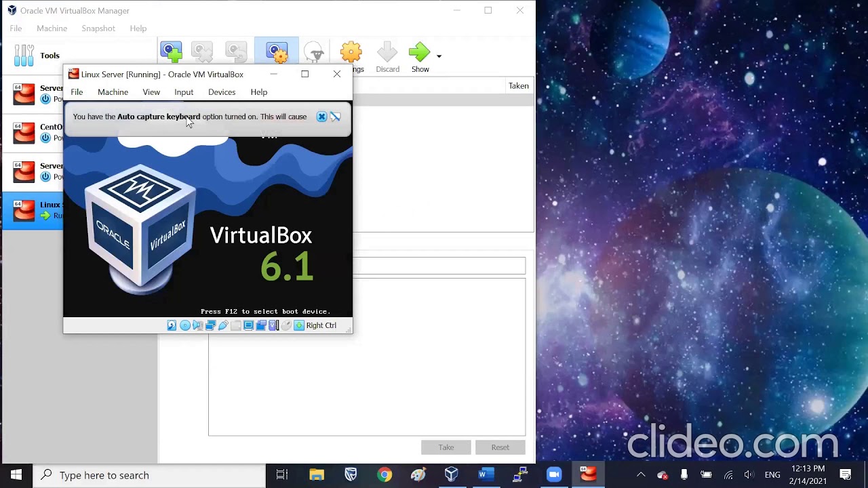Click the Take button in snapshot pane

tap(446, 447)
